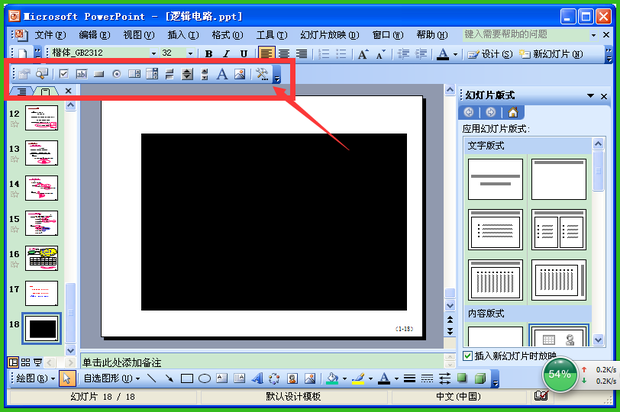Image resolution: width=620 pixels, height=412 pixels.
Task: Click the checkbox control icon in Control Toolbox
Action: [64, 74]
